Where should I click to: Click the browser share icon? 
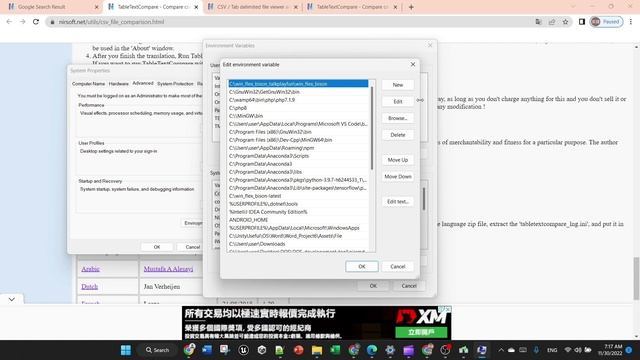(552, 22)
